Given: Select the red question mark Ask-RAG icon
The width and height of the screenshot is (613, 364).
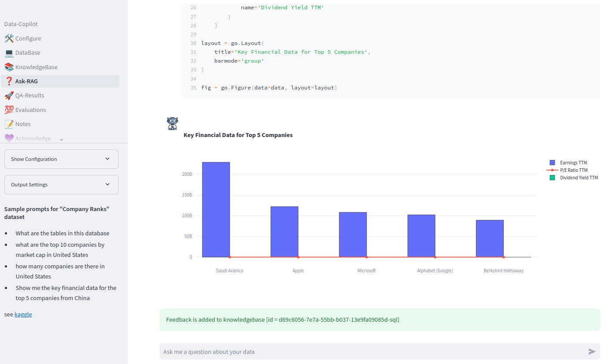Looking at the screenshot, I should tap(9, 81).
